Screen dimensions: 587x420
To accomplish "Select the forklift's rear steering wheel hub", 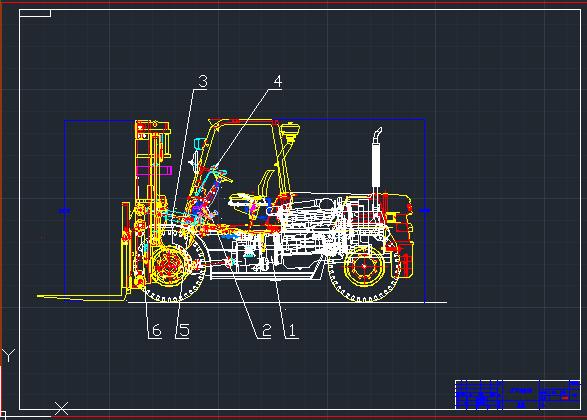I will coord(364,266).
